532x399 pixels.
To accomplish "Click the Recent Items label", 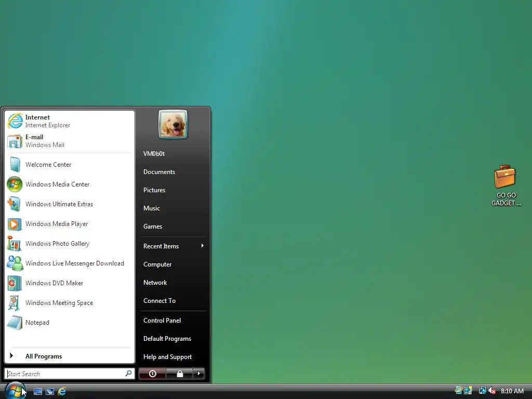I will click(161, 246).
